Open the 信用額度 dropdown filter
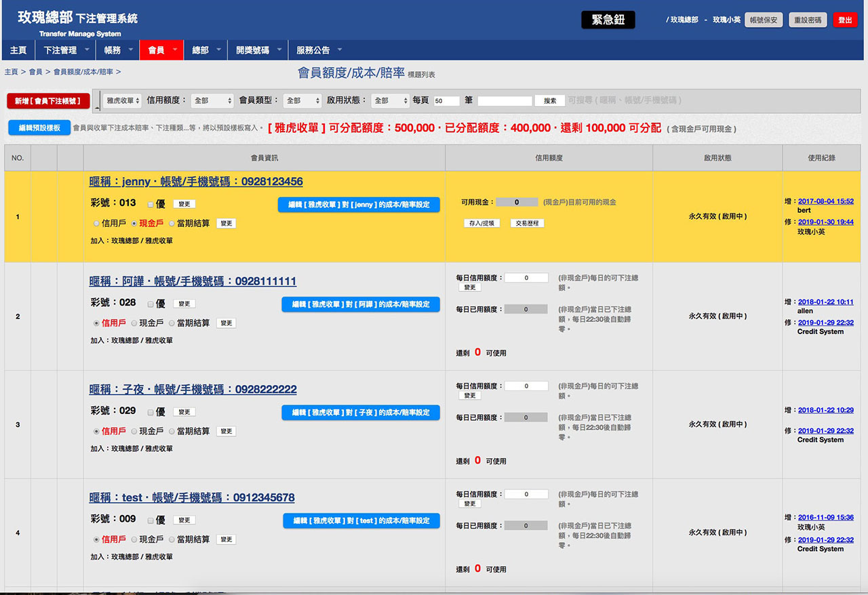 tap(212, 100)
